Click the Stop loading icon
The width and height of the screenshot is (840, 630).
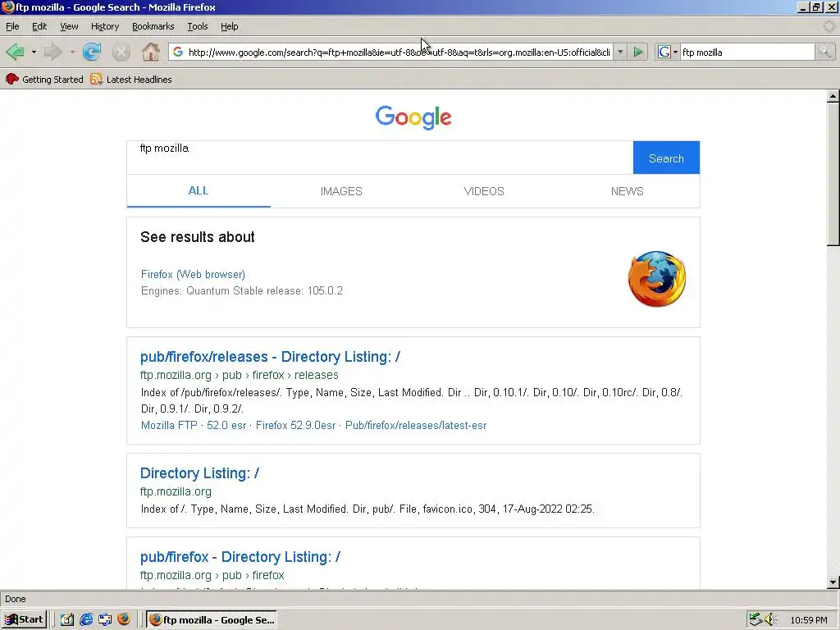[x=121, y=52]
